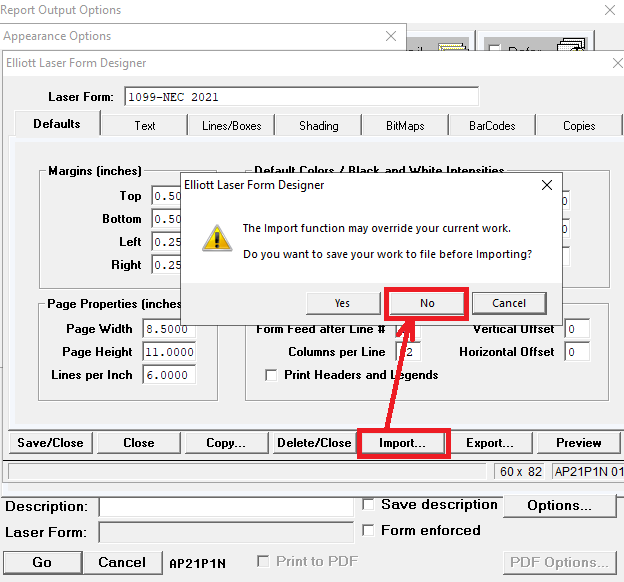Toggle the Save description checkbox
Viewport: 624px width, 582px height.
click(368, 504)
